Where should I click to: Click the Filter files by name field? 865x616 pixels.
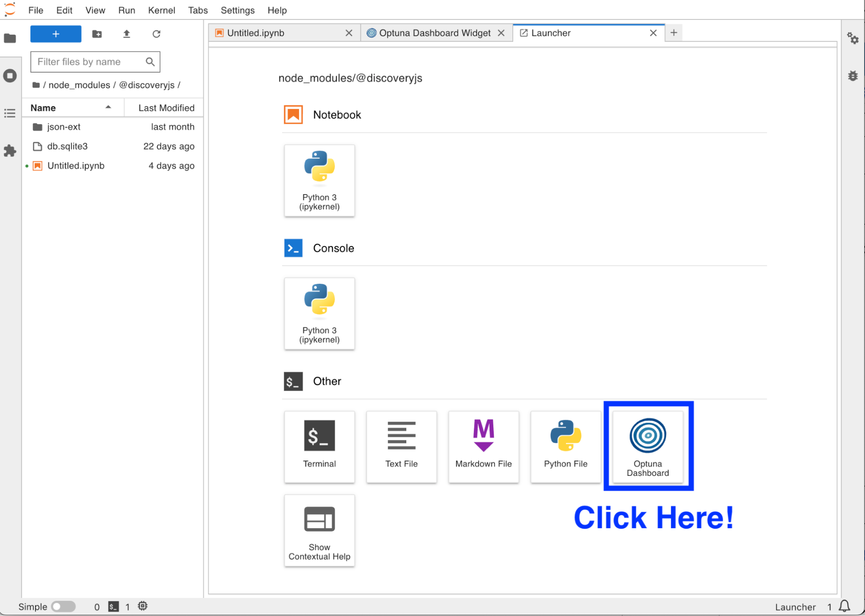pos(95,62)
